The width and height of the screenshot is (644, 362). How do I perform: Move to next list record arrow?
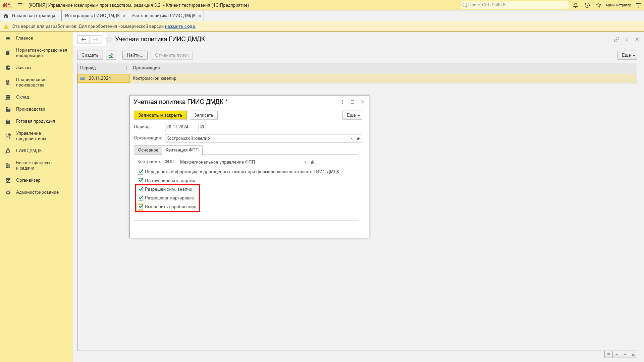[625, 355]
